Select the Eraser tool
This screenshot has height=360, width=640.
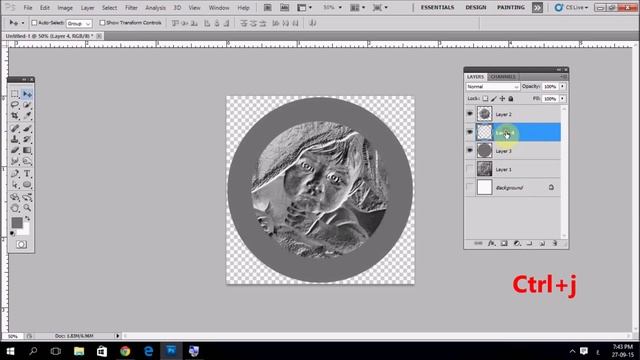coord(15,150)
